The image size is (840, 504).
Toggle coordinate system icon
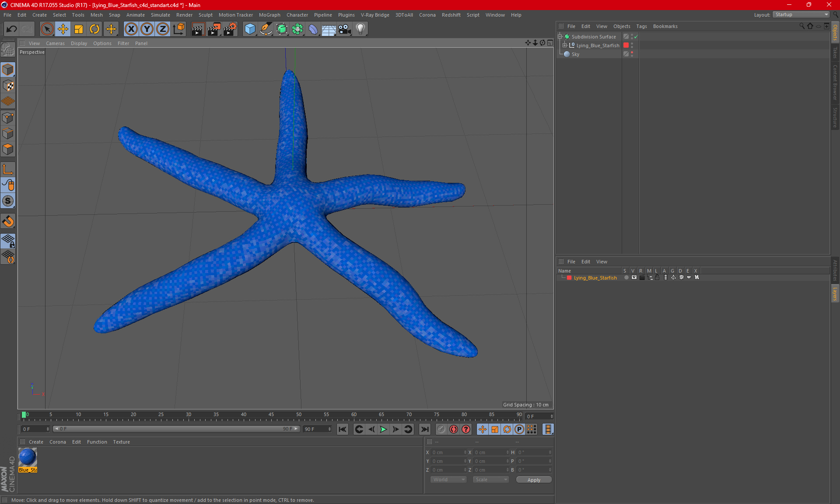(178, 29)
